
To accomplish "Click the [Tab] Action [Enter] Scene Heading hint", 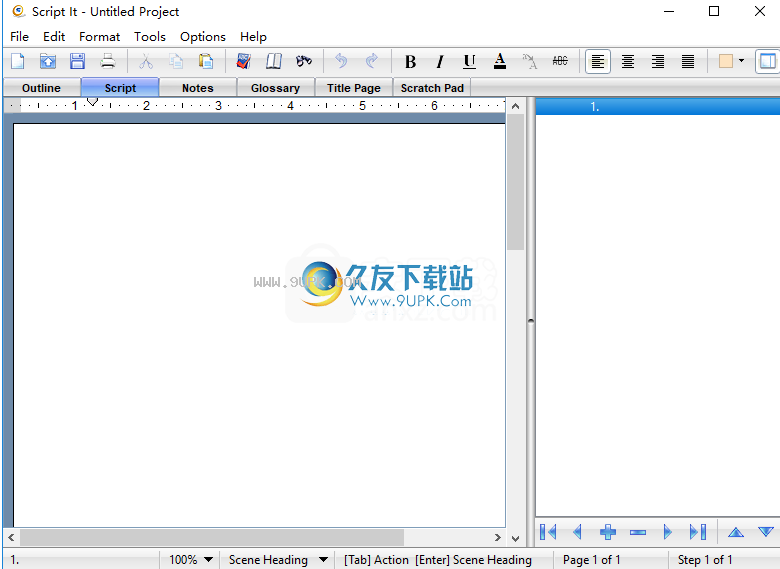I will point(438,560).
